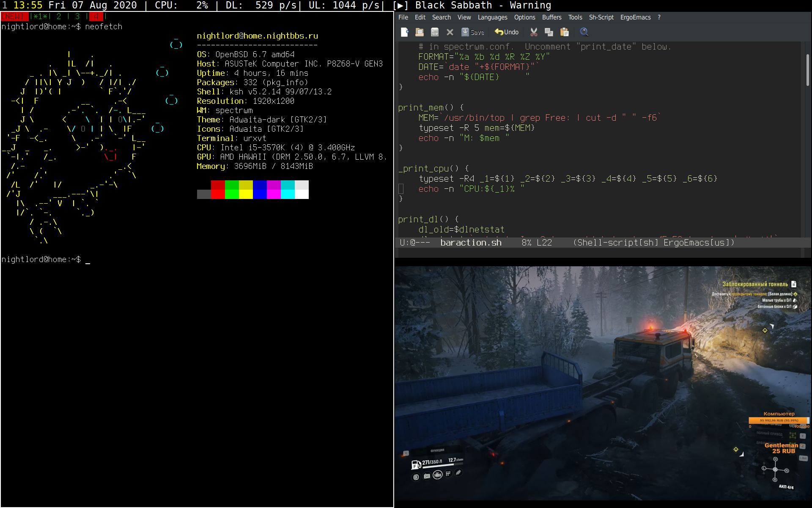Click the Emacs vertical scrollbar thumb
The width and height of the screenshot is (812, 508).
click(x=807, y=70)
